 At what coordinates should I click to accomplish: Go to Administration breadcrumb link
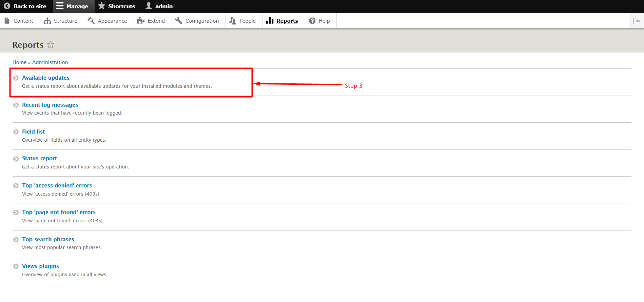click(x=50, y=62)
